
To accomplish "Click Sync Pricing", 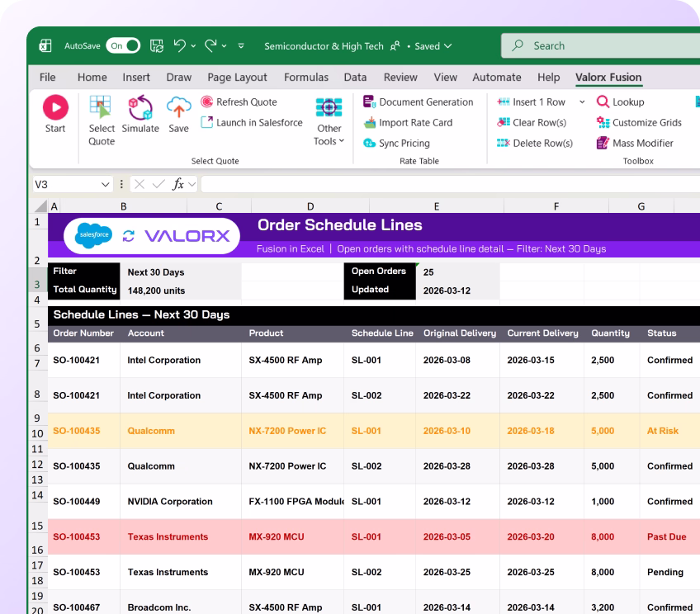I will pyautogui.click(x=396, y=143).
